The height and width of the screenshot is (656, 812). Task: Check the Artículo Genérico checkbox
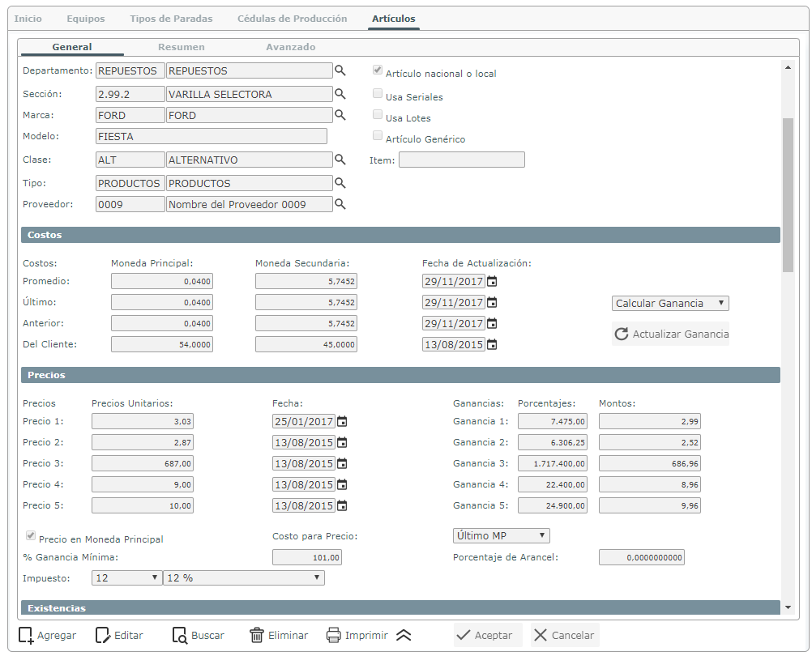pos(378,135)
